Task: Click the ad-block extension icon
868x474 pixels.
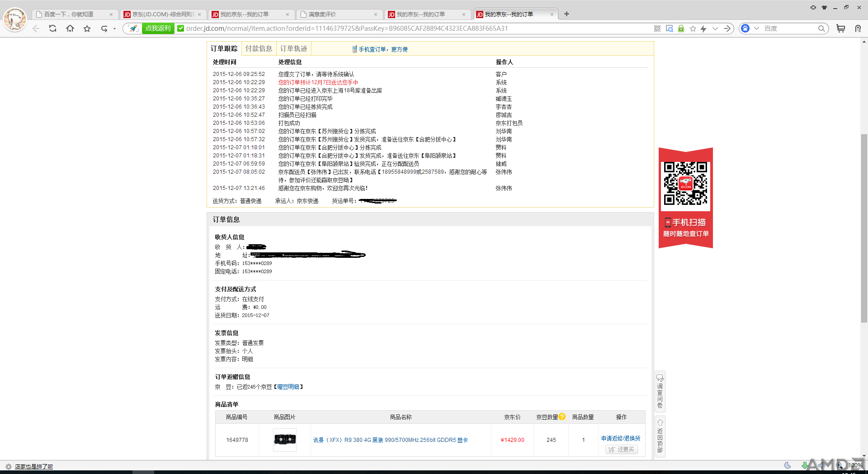Action: click(x=858, y=28)
